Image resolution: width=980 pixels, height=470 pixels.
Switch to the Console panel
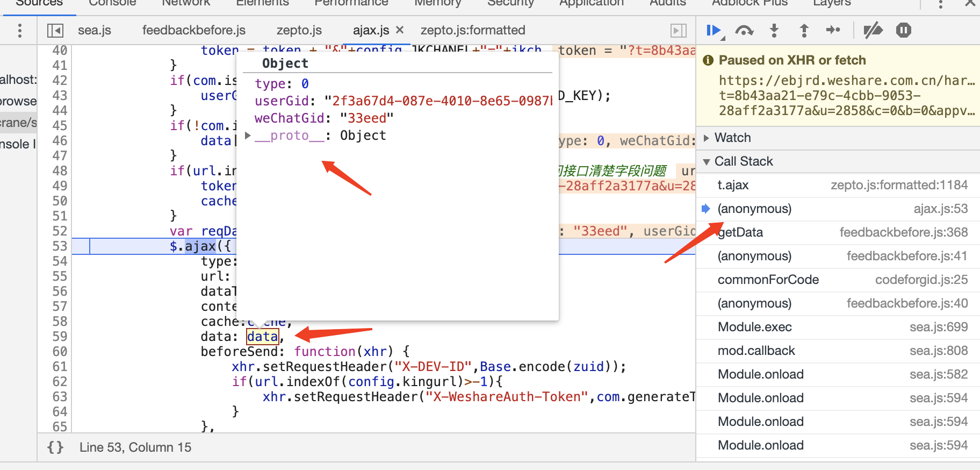click(112, 3)
